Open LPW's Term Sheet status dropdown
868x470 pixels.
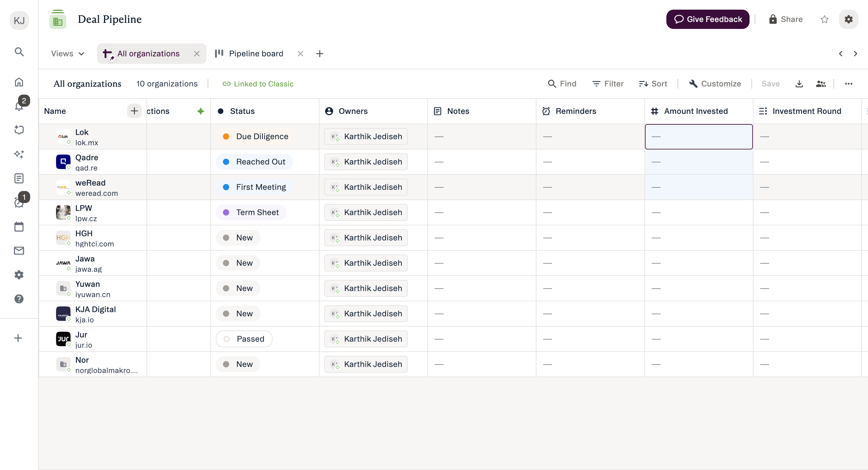pos(251,212)
